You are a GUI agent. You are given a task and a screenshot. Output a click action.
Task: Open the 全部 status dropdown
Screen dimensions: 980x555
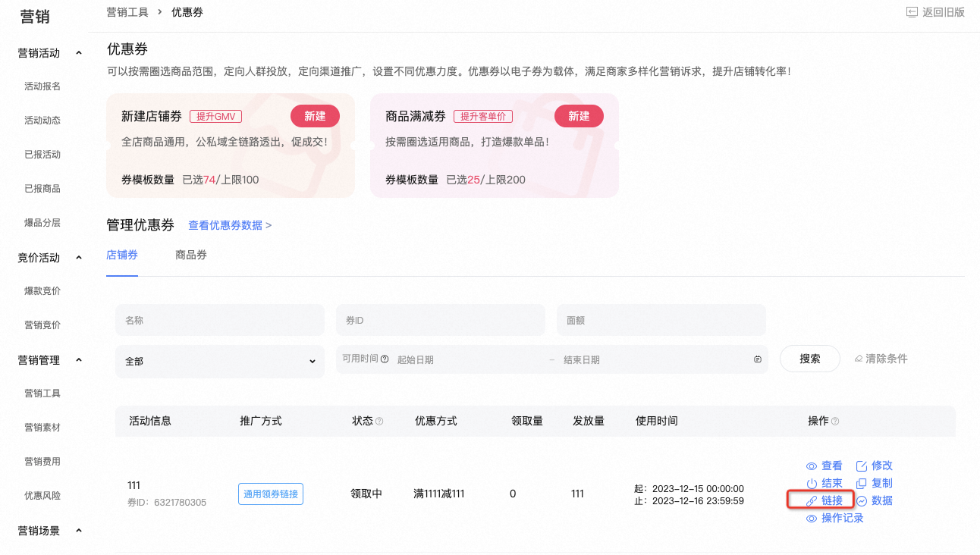click(220, 362)
